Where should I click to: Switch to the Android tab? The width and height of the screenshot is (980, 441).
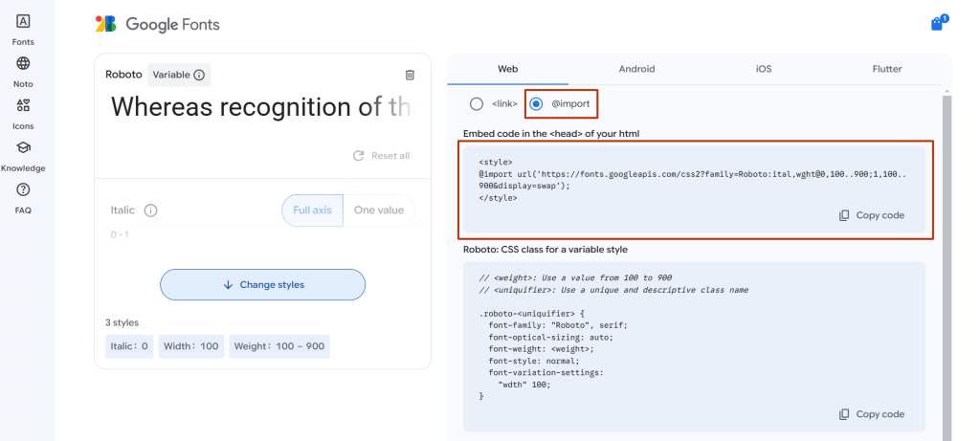tap(636, 69)
